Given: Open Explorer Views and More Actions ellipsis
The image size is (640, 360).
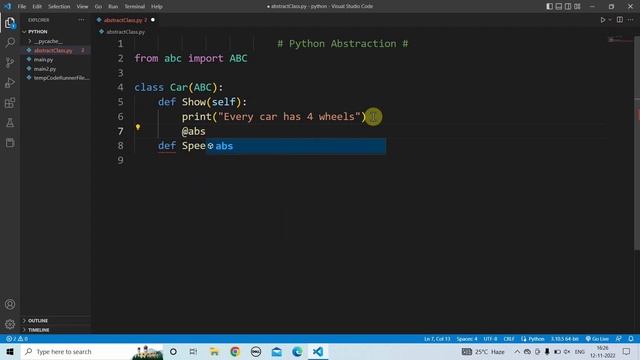Looking at the screenshot, I should click(81, 20).
